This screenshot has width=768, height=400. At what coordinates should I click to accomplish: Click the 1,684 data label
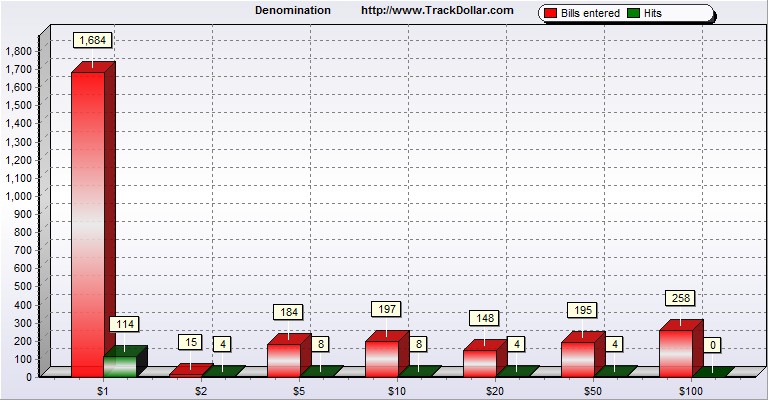[x=93, y=40]
